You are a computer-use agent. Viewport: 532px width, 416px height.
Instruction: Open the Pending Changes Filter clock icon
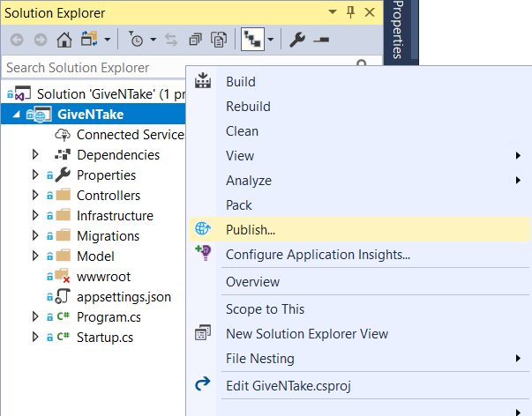[136, 40]
